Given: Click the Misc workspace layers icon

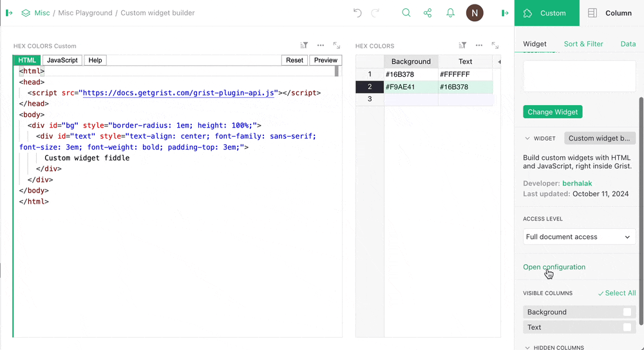Looking at the screenshot, I should click(26, 13).
